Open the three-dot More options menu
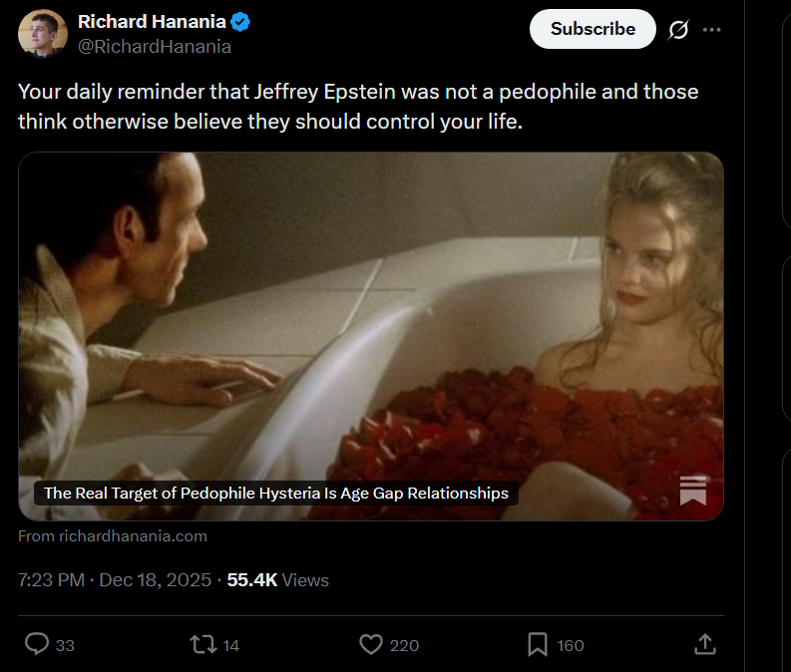This screenshot has width=791, height=672. coord(711,30)
